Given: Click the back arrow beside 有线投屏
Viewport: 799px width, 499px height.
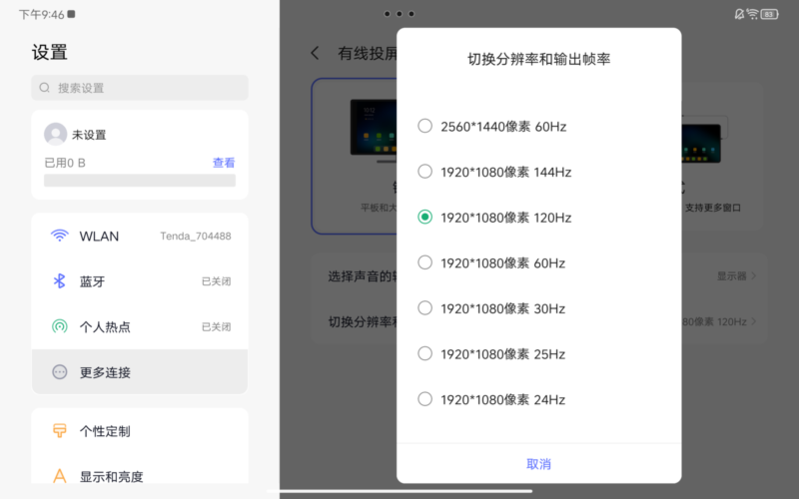Looking at the screenshot, I should click(315, 53).
